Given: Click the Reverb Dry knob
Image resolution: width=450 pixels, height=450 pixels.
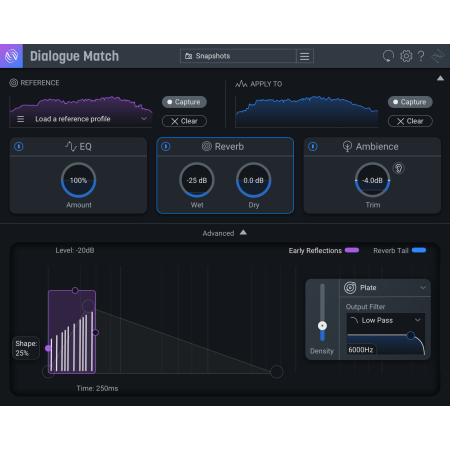Looking at the screenshot, I should pyautogui.click(x=254, y=180).
